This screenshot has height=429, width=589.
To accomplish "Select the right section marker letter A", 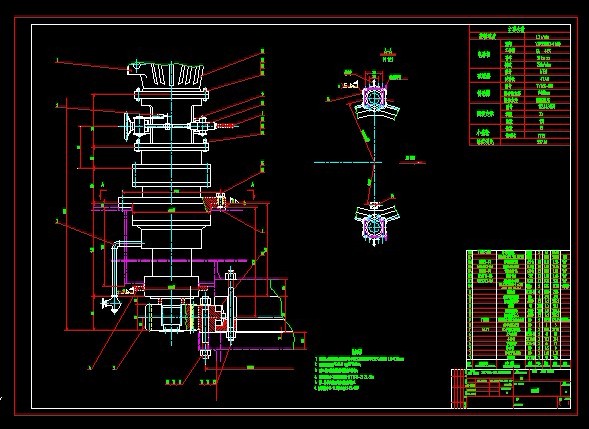I will (252, 184).
